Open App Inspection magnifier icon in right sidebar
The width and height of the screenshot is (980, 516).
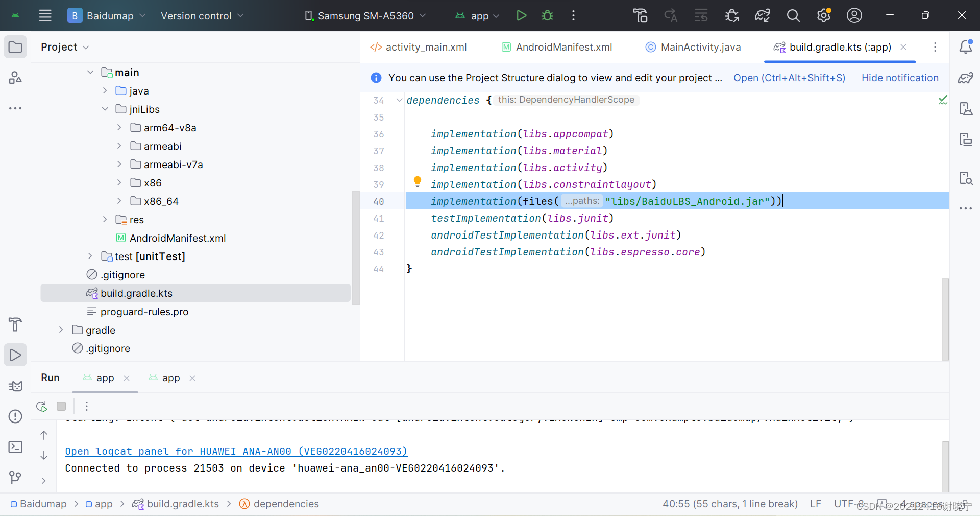pyautogui.click(x=965, y=178)
